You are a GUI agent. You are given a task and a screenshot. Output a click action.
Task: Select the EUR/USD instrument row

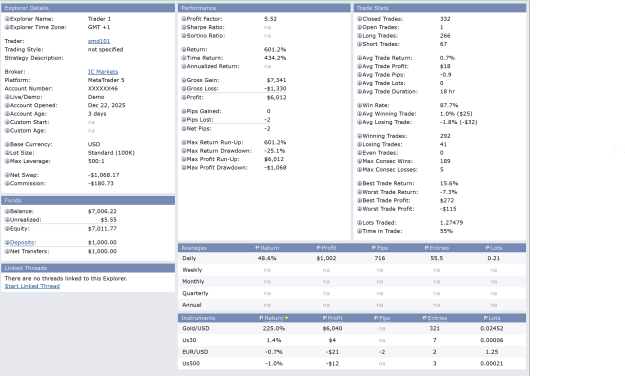click(x=352, y=352)
